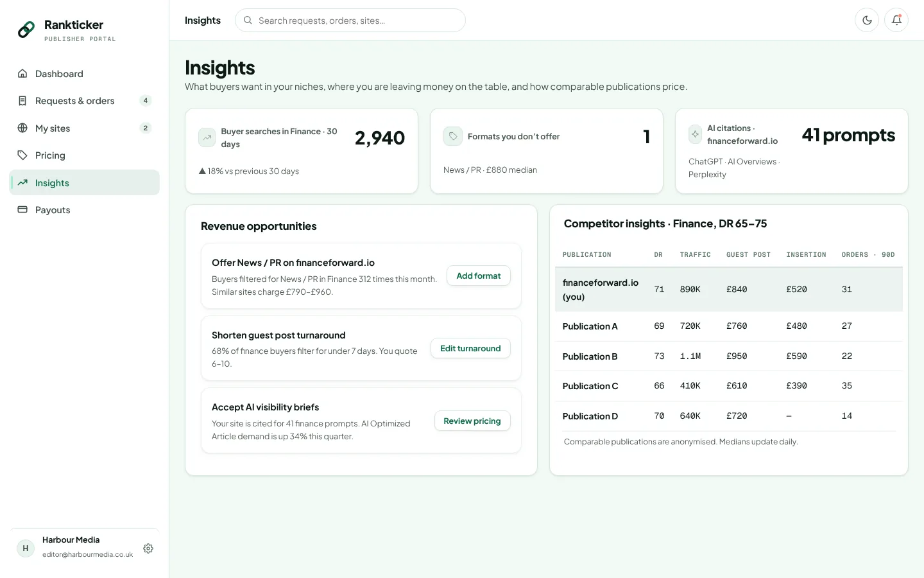Screen dimensions: 924x578
Task: Go to Requests & orders
Action: click(x=85, y=101)
